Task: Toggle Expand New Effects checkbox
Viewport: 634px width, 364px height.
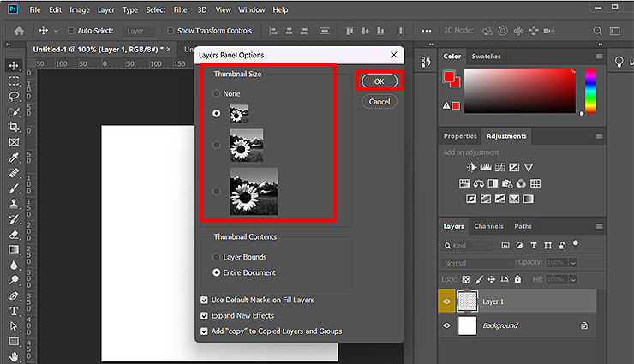Action: point(204,315)
